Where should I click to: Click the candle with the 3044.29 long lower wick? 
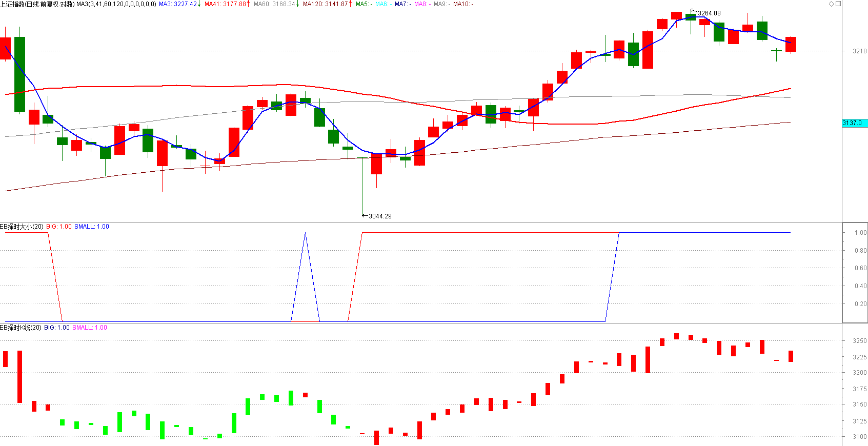point(362,186)
